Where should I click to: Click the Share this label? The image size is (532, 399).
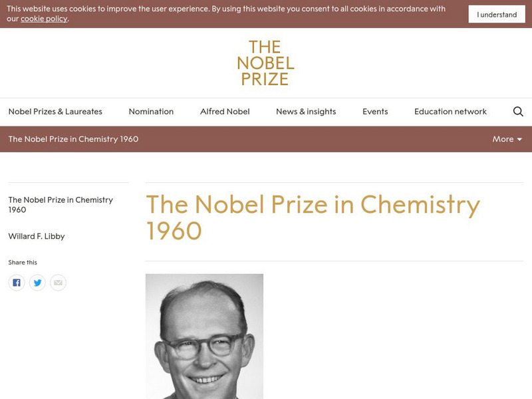tap(23, 263)
